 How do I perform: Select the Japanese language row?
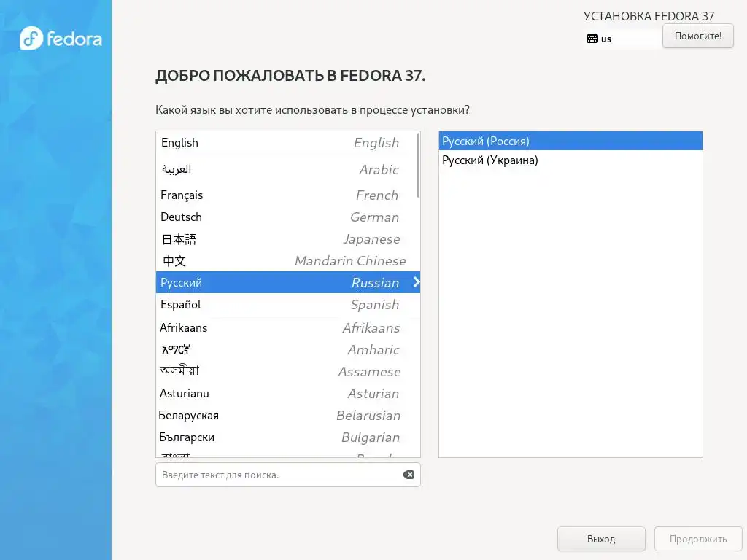pyautogui.click(x=286, y=239)
